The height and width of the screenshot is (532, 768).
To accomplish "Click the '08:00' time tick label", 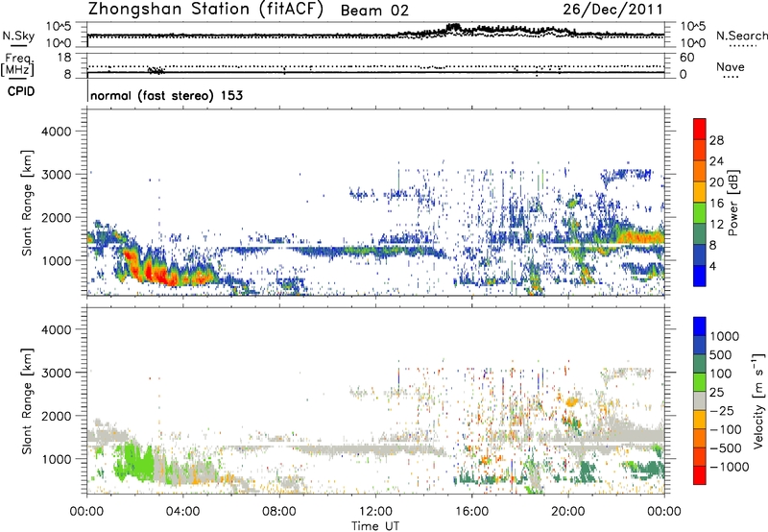I will click(x=279, y=512).
